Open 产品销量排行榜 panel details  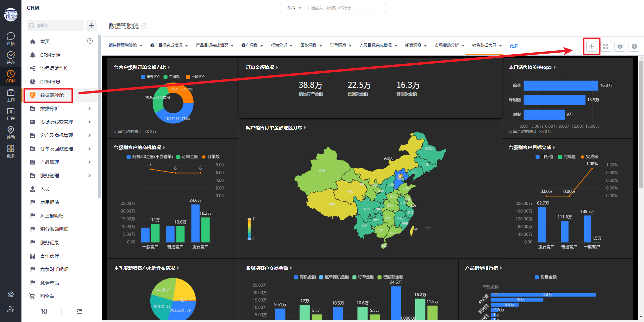tap(501, 268)
